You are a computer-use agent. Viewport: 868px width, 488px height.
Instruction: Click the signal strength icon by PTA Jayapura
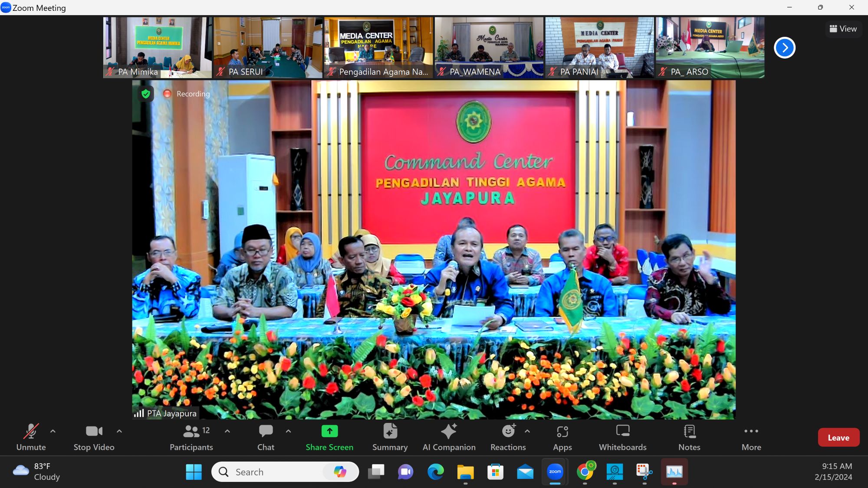pos(139,413)
